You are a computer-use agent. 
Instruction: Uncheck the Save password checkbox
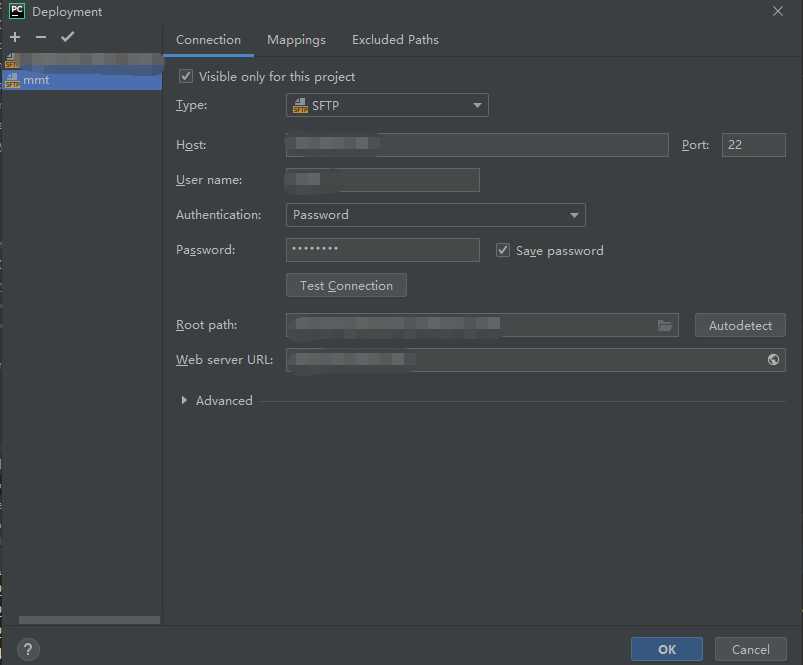coord(503,250)
